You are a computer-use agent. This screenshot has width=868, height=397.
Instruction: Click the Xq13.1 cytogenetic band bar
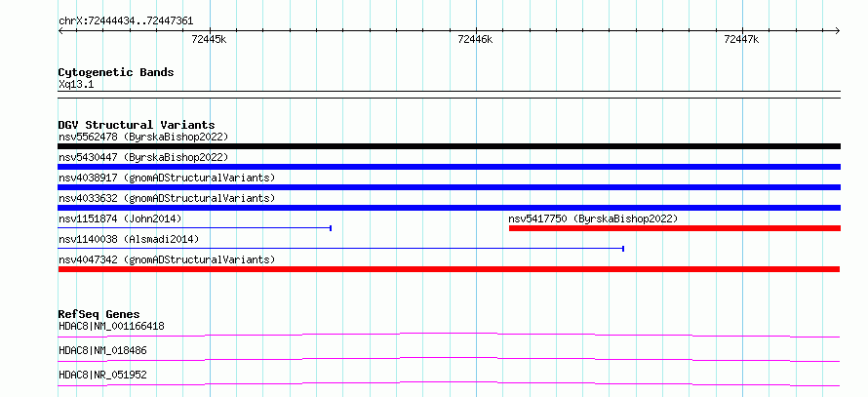pyautogui.click(x=449, y=95)
